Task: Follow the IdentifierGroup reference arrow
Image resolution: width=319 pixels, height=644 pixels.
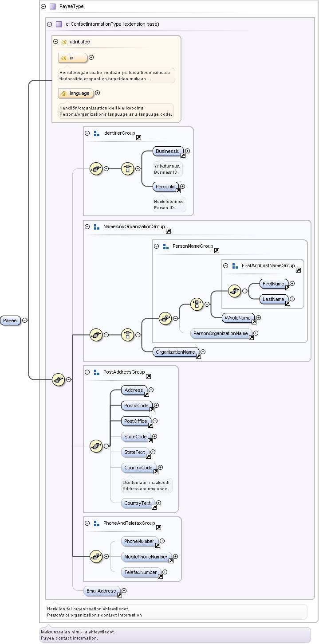Action: click(x=138, y=138)
